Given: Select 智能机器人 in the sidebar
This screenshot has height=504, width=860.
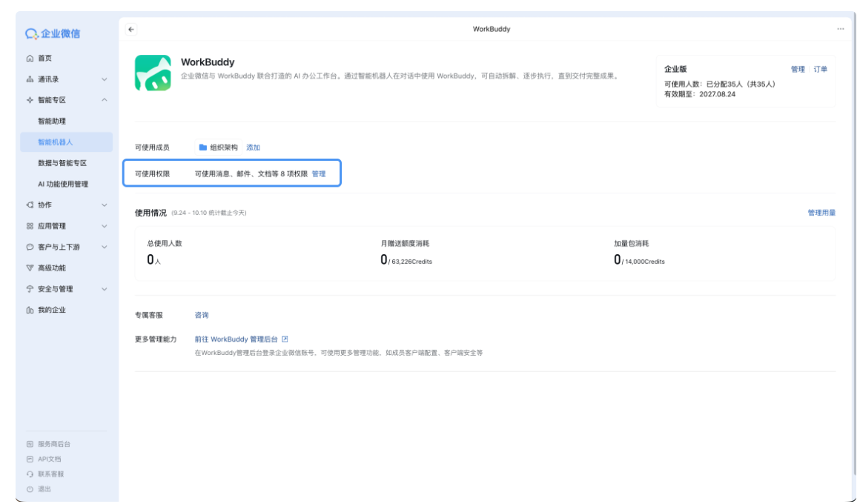Looking at the screenshot, I should [x=67, y=142].
